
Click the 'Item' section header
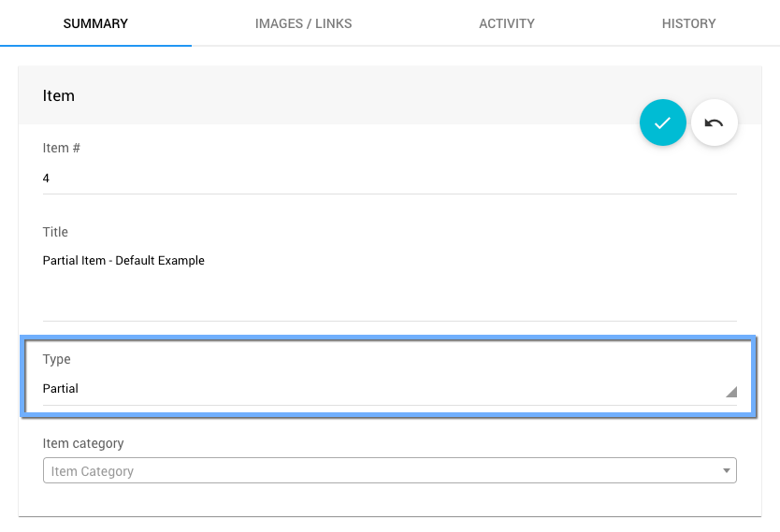tap(59, 95)
